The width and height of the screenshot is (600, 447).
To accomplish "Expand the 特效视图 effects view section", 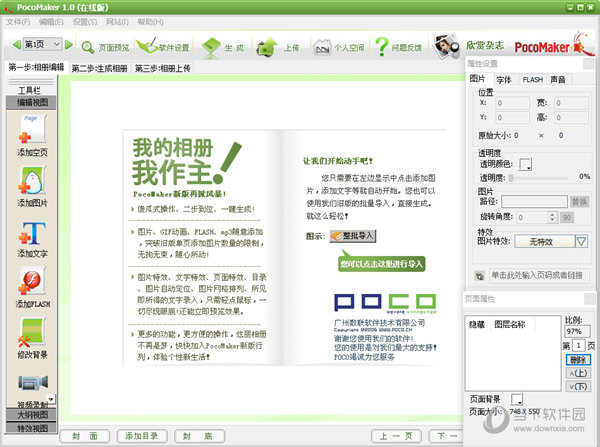I will [32, 428].
